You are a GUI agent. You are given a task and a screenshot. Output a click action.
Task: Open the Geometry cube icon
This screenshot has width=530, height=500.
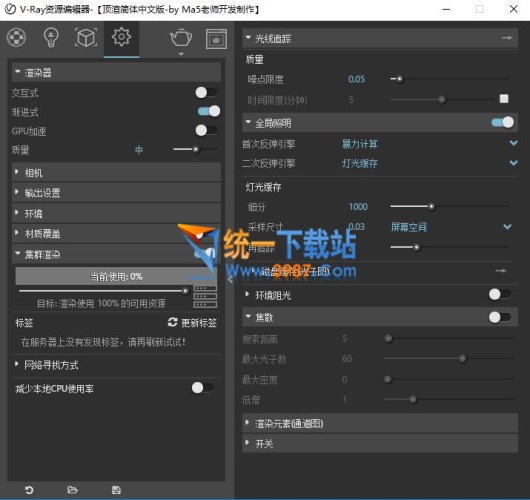86,37
